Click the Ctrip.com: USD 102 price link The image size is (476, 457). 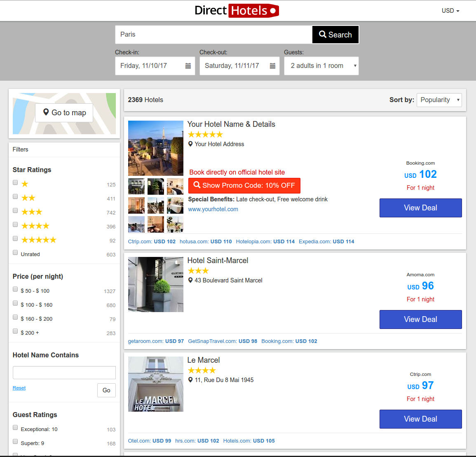tap(152, 242)
